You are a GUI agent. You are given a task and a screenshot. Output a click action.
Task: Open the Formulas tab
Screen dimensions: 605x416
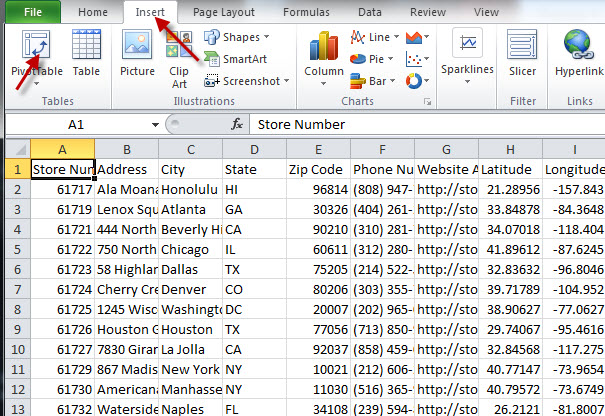point(306,12)
